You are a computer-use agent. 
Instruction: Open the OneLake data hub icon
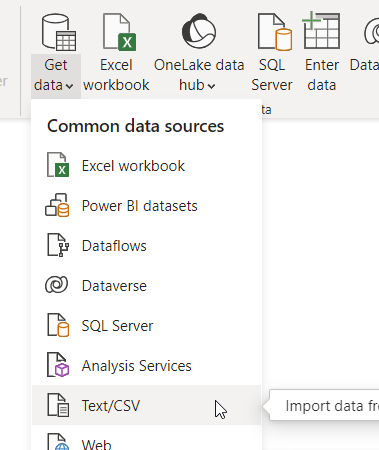point(199,31)
